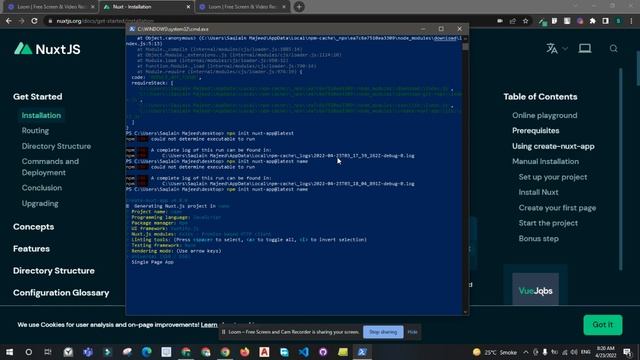Open the language translation selector
640x360 pixels.
[x=556, y=49]
